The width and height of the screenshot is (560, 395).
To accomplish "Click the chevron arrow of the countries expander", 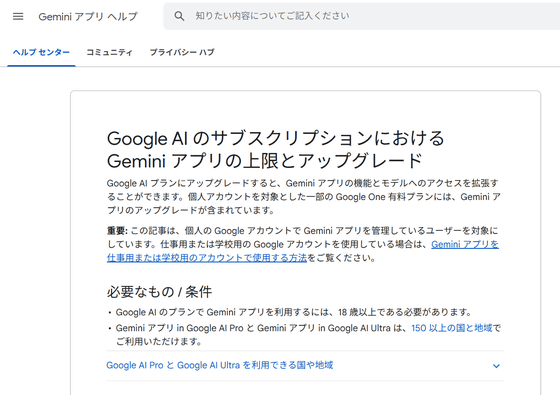I will [496, 366].
